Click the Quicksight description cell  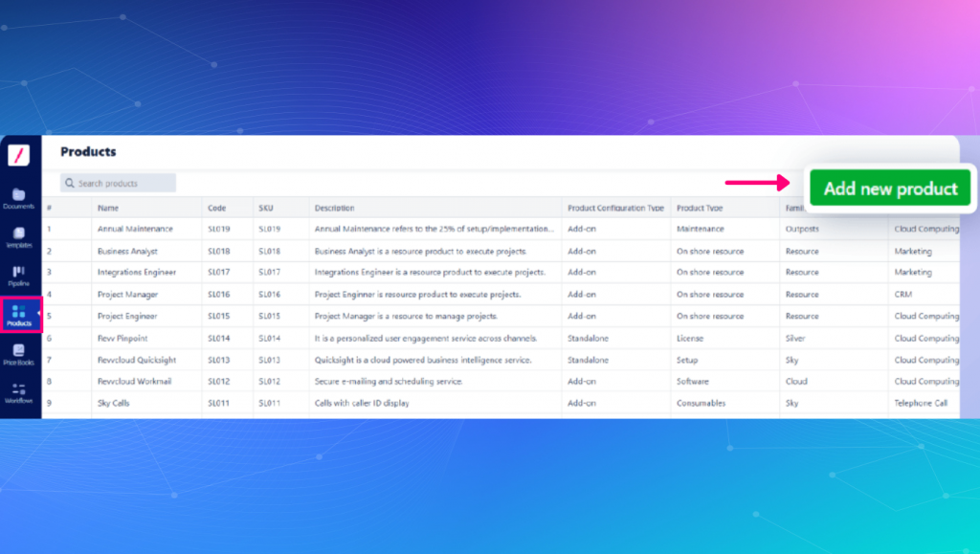(423, 360)
